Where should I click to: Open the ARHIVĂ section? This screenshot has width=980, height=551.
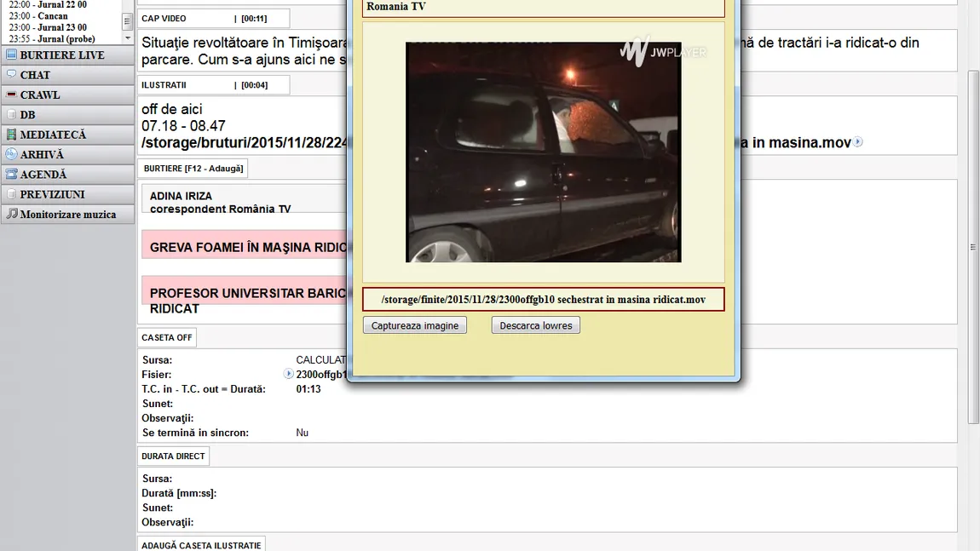click(x=67, y=154)
